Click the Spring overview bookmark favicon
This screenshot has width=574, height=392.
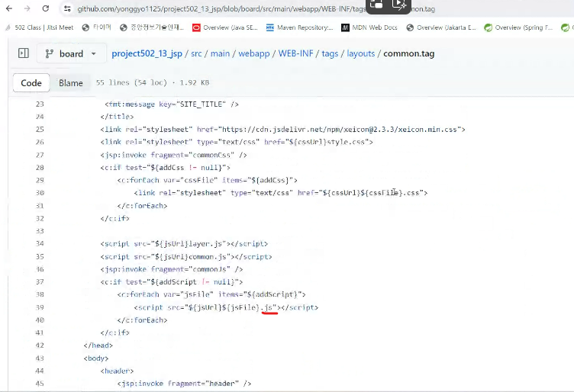pyautogui.click(x=488, y=27)
